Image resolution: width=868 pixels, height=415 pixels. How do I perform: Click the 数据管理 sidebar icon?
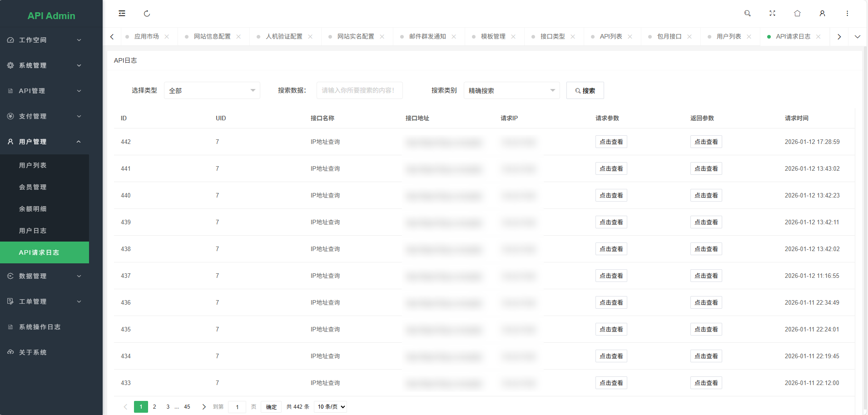10,276
